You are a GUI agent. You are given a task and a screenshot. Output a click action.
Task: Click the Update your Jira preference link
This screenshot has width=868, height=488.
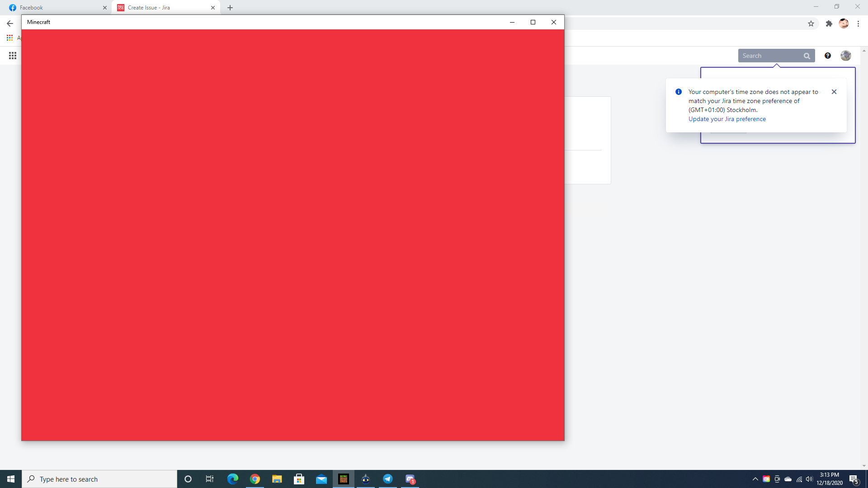tap(727, 119)
